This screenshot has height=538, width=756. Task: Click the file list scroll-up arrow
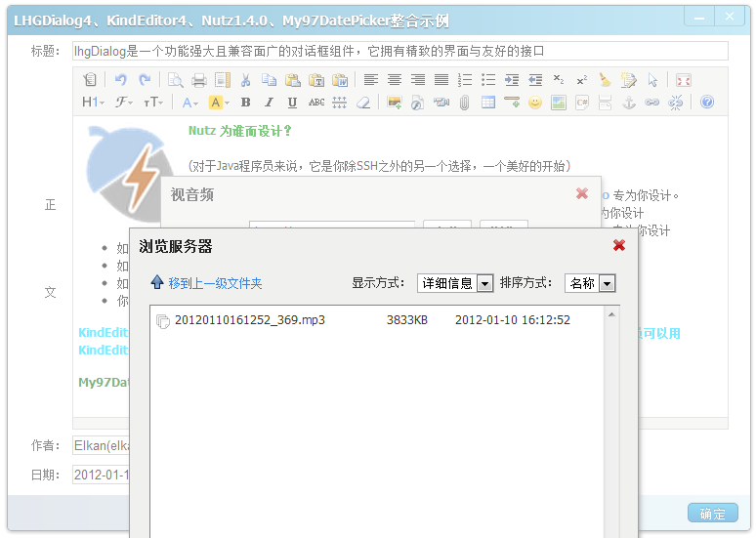[611, 314]
